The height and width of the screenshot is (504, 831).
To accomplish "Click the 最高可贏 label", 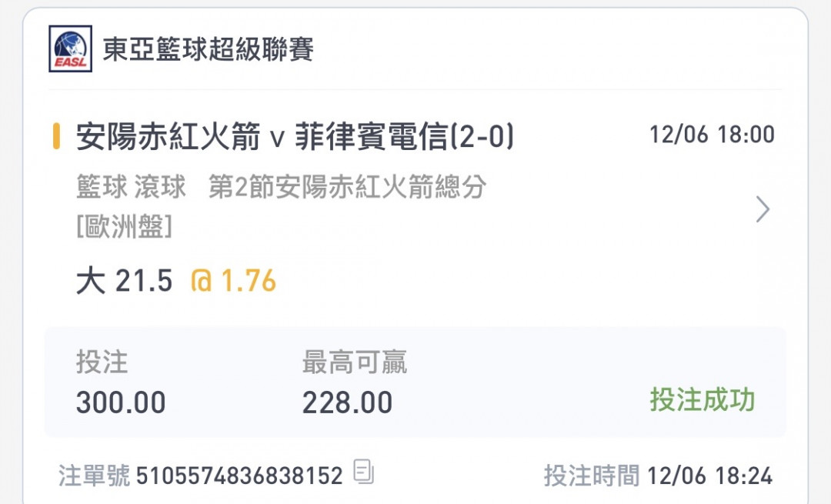I will [x=355, y=362].
